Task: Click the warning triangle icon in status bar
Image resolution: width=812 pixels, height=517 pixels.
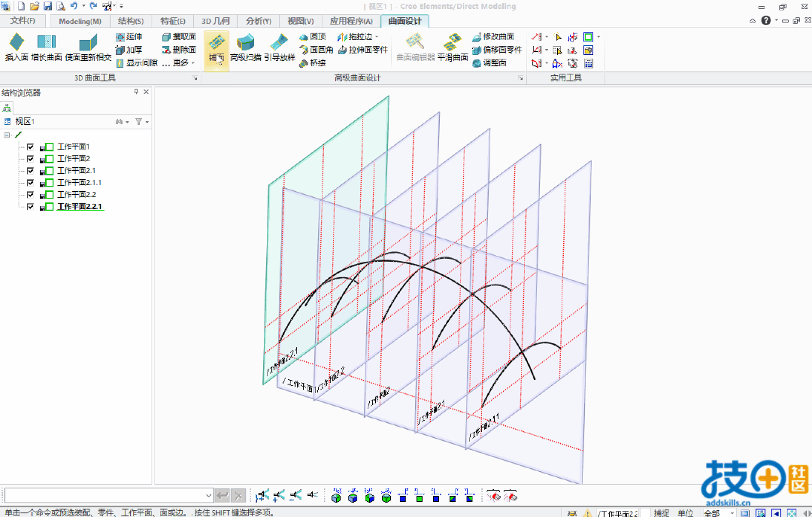Action: coord(587,512)
